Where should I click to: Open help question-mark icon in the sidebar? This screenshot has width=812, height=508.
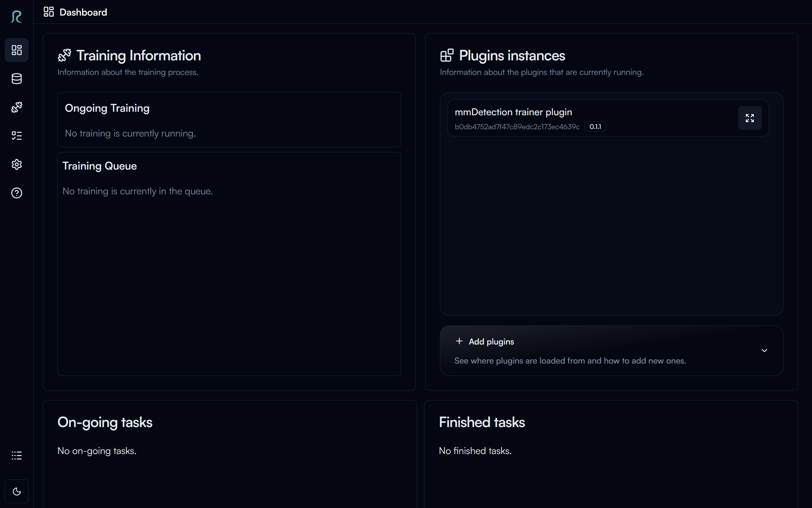pyautogui.click(x=16, y=193)
